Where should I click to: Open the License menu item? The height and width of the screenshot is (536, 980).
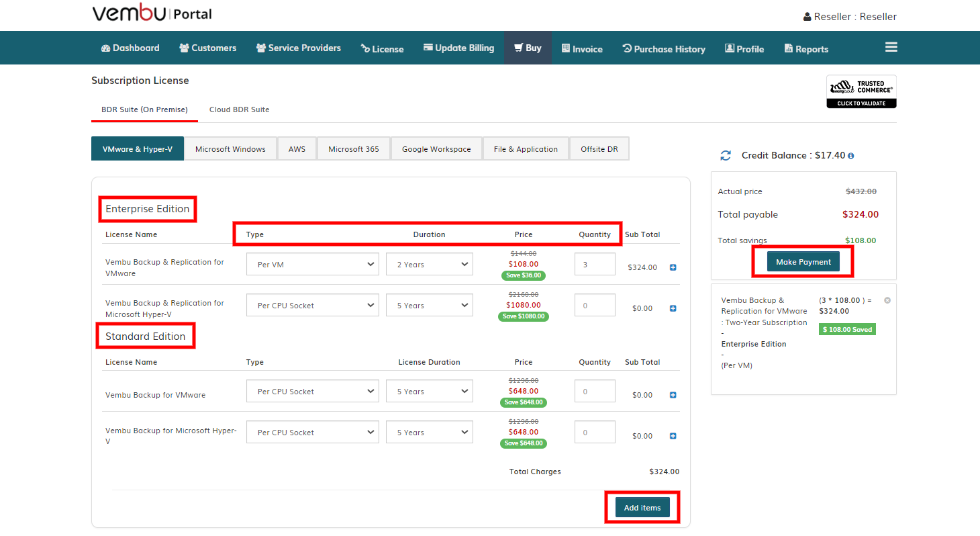pos(382,48)
